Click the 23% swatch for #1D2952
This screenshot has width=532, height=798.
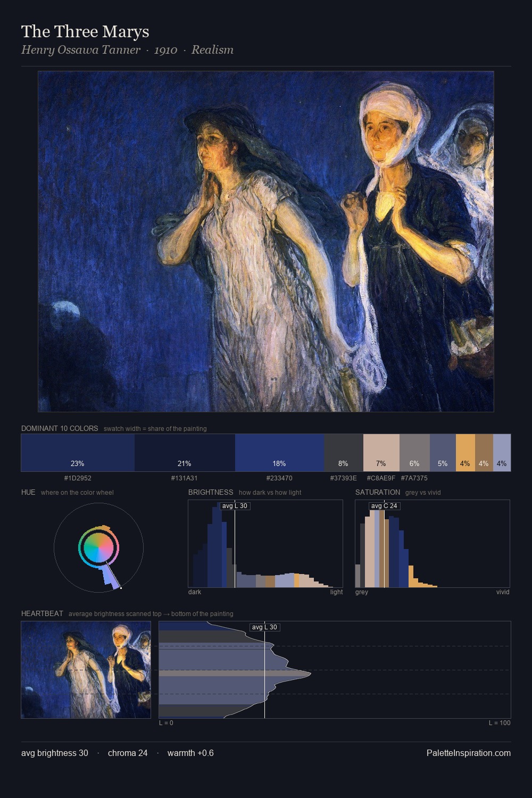(x=78, y=453)
